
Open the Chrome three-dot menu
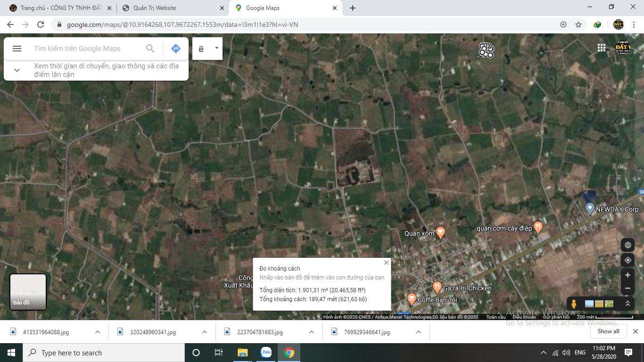point(634,25)
